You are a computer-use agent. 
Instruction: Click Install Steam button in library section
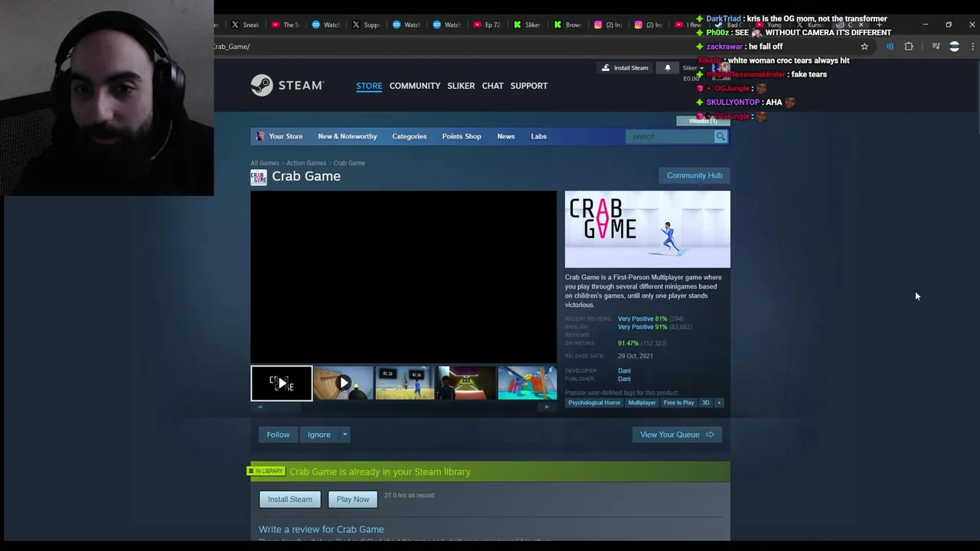pos(290,499)
